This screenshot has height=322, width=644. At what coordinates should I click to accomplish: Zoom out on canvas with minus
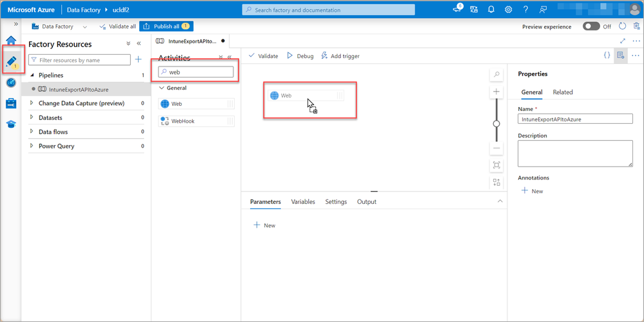[496, 148]
